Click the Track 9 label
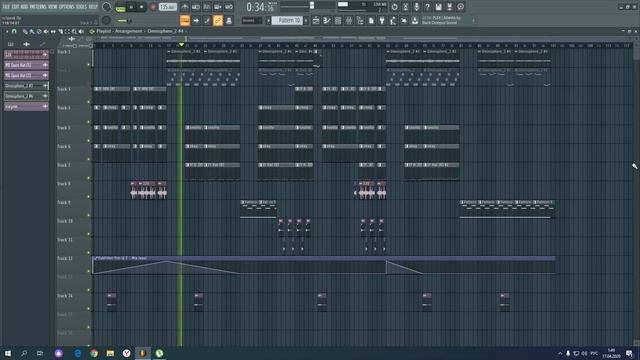640x360 pixels. 64,202
